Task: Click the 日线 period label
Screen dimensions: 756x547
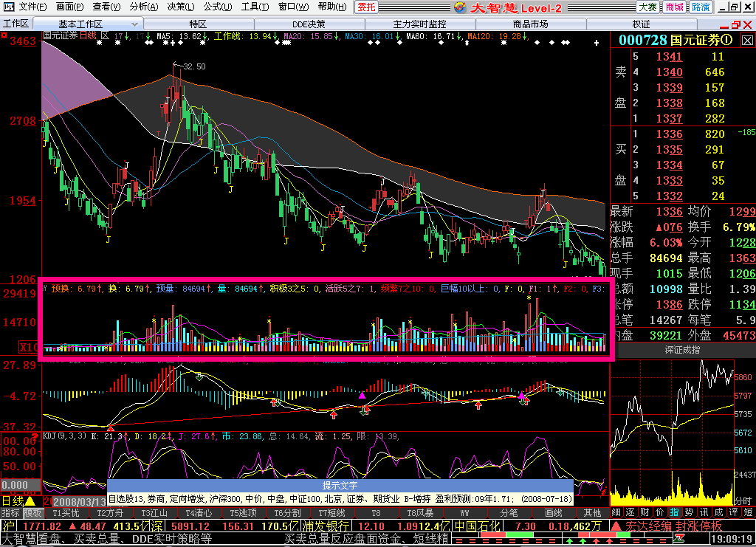Action: click(13, 501)
